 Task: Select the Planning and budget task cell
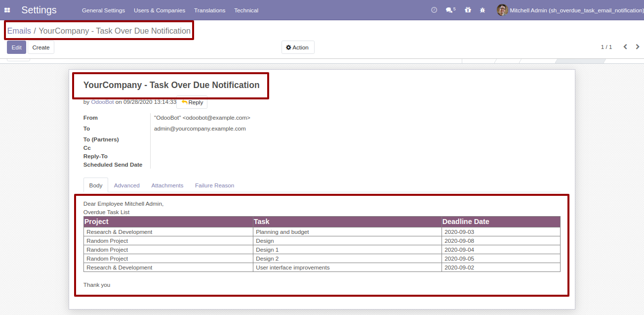(x=347, y=232)
